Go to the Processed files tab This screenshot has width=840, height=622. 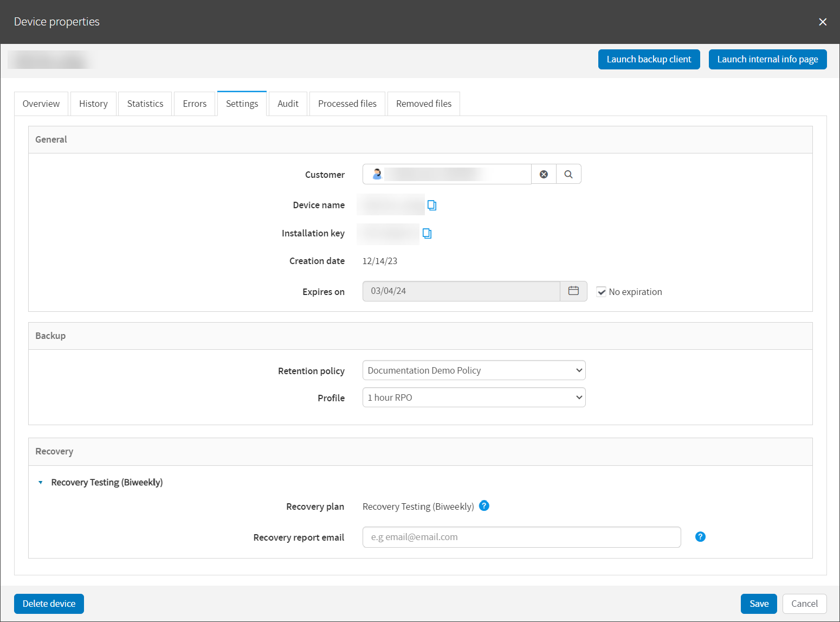tap(347, 104)
